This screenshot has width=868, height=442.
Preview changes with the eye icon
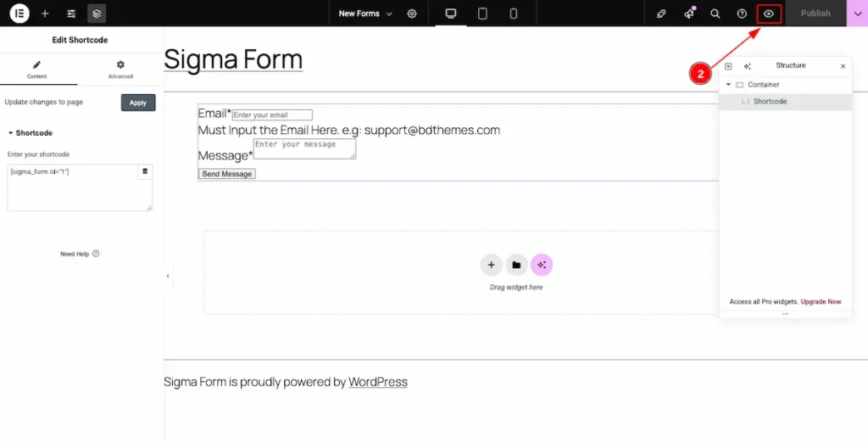[769, 14]
